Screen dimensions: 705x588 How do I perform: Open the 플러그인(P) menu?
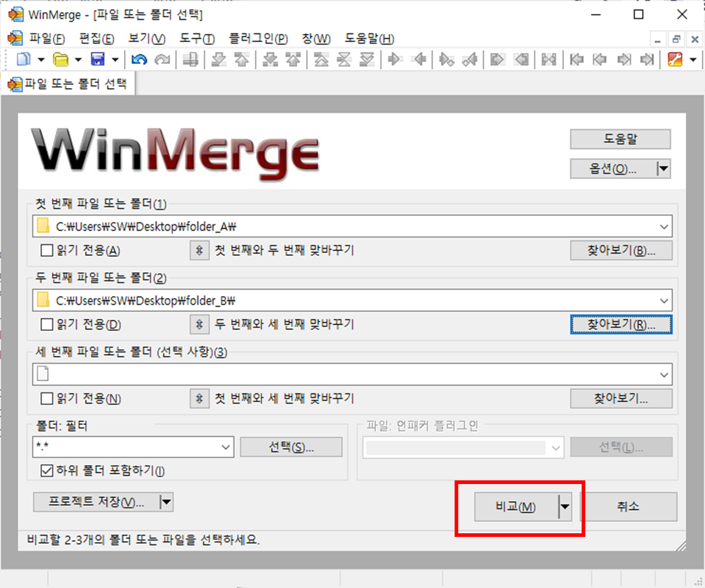pos(258,39)
